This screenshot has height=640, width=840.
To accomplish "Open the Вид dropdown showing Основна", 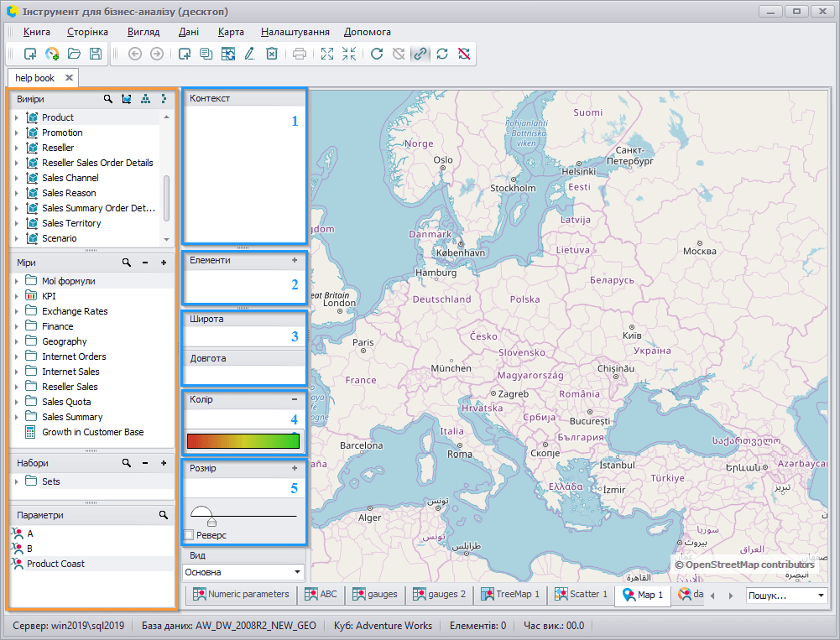I will [243, 572].
